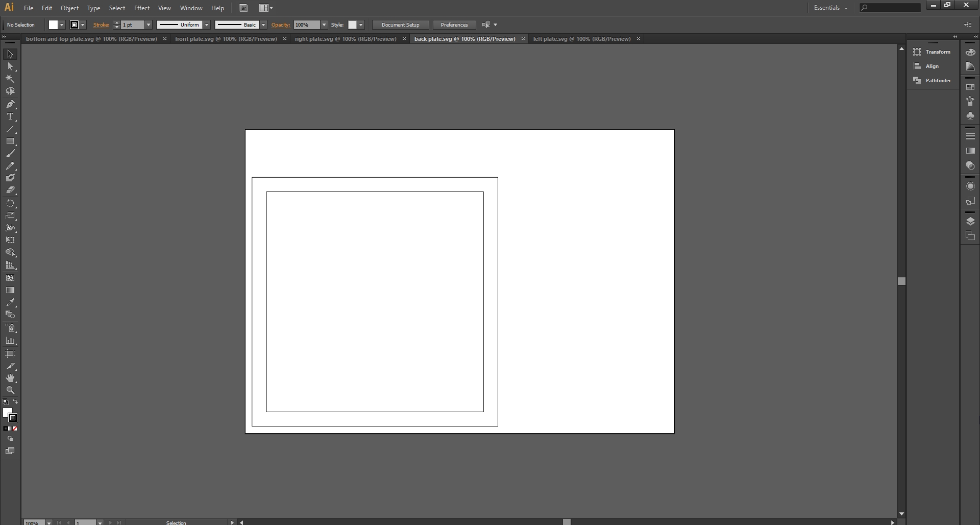Switch to left plate.svg tab
980x525 pixels.
tap(582, 39)
